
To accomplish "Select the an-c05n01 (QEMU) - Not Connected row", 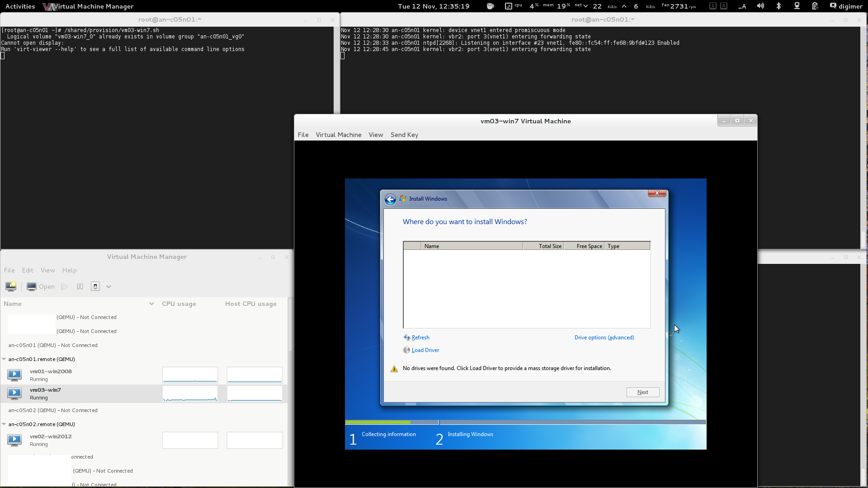I will [x=144, y=345].
